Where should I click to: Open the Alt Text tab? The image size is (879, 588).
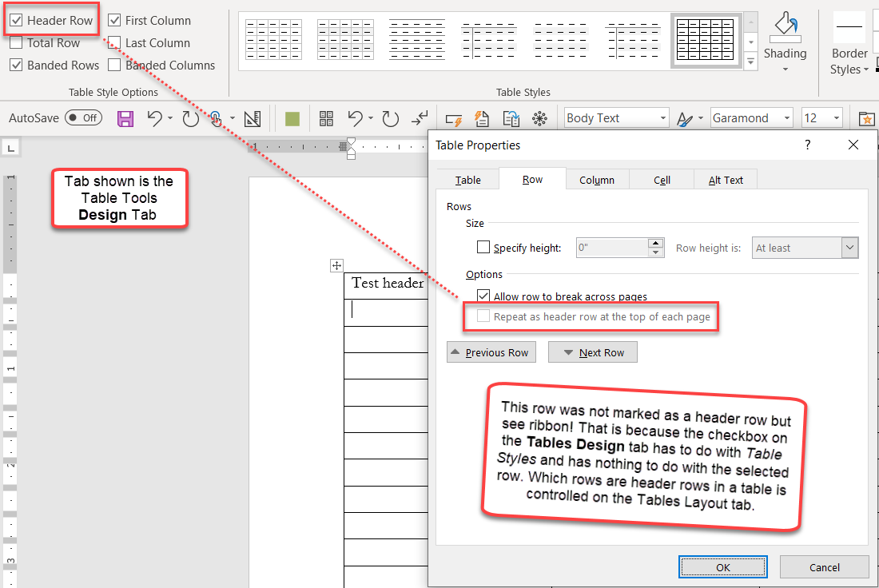coord(724,179)
